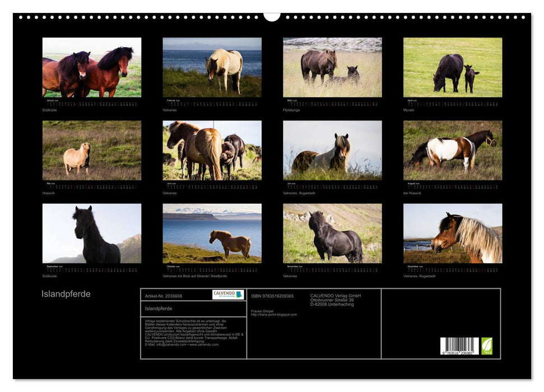Click the trans-pond.blogspot.com blog link
The height and width of the screenshot is (392, 544).
(x=275, y=314)
